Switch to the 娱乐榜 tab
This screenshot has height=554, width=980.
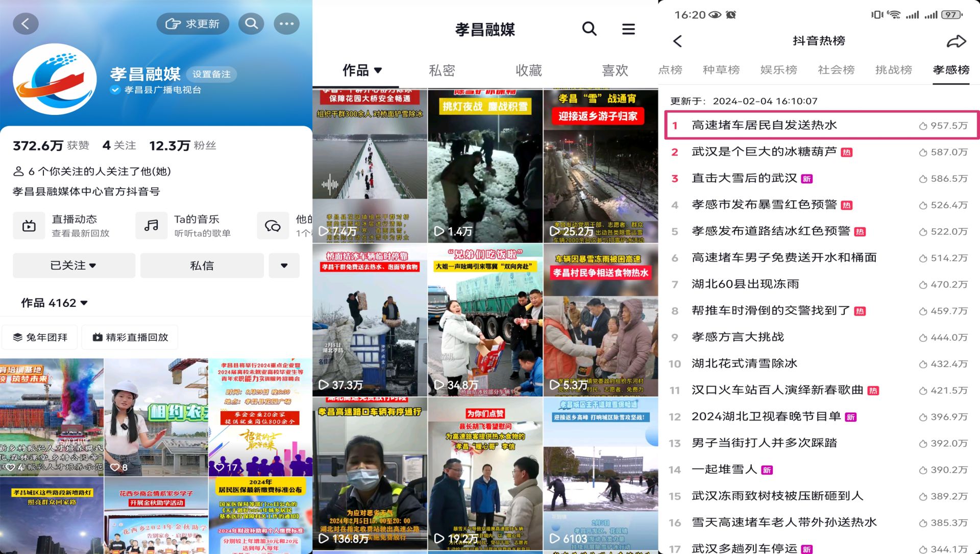click(x=778, y=70)
